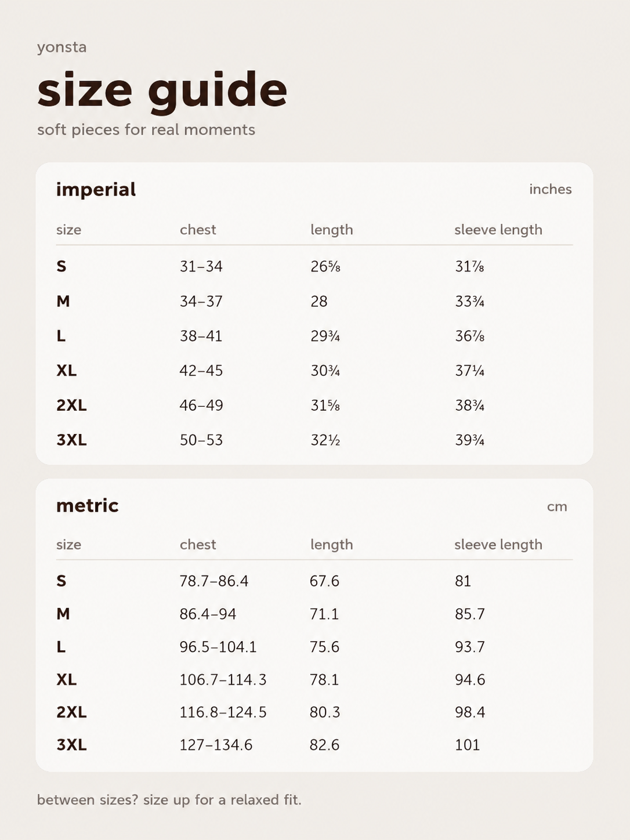Select the metric table heading

(87, 505)
